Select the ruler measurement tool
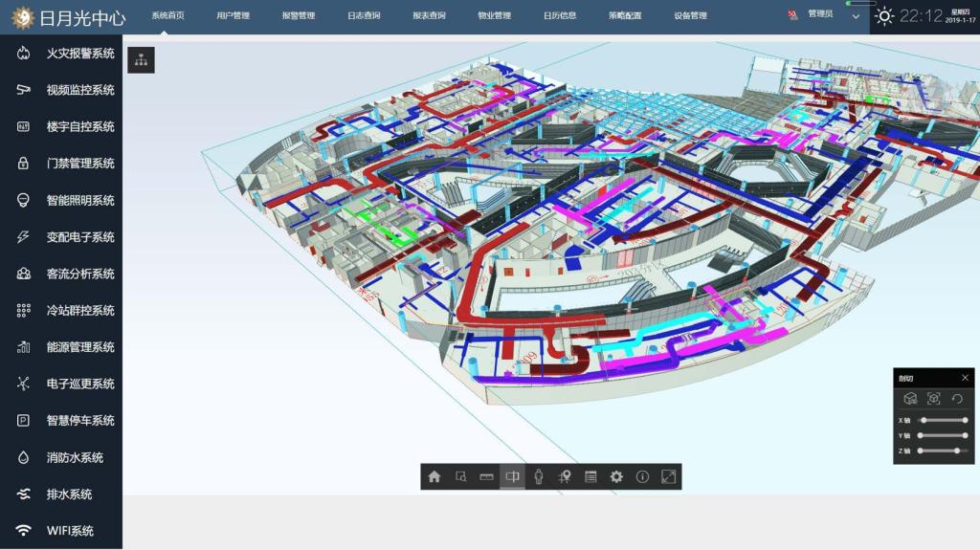 486,476
